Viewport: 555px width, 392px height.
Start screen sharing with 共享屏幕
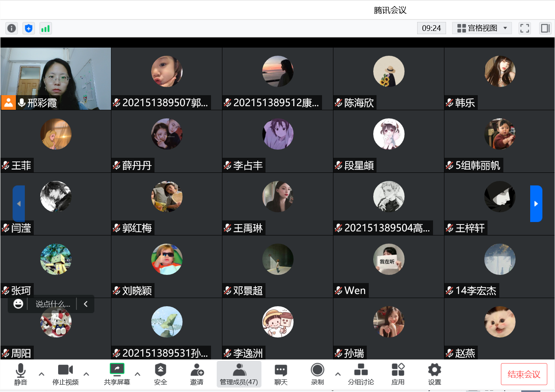(117, 374)
